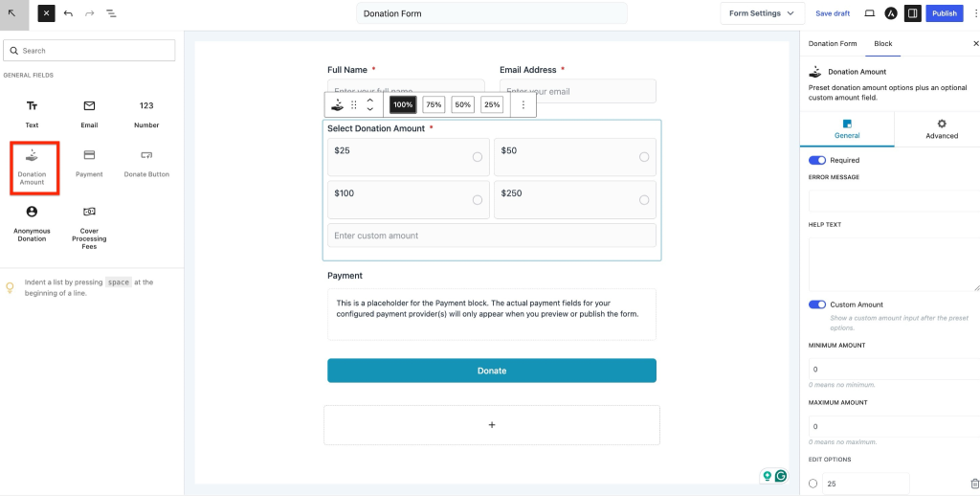980x496 pixels.
Task: Click the Search blocks field
Action: (x=89, y=51)
